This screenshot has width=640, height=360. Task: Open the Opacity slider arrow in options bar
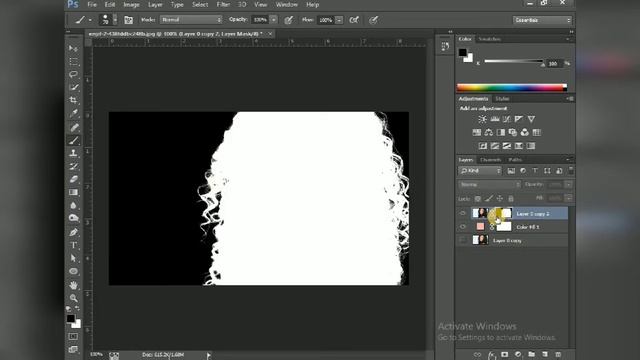pos(273,20)
